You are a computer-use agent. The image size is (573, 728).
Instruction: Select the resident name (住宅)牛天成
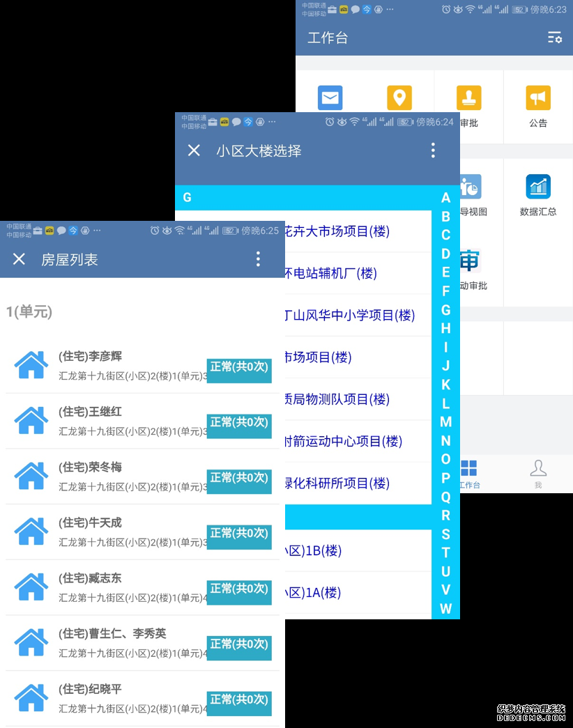point(90,522)
